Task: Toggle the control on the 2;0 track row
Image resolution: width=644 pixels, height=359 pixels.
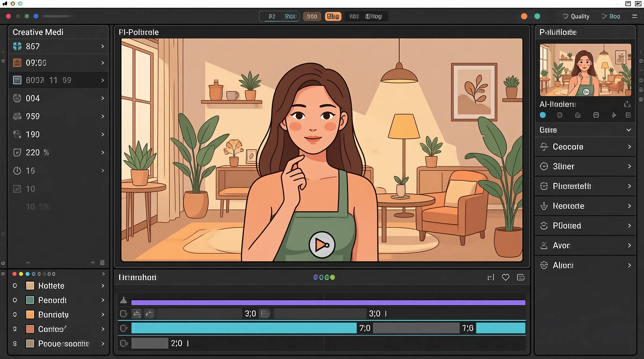Action: click(x=124, y=343)
